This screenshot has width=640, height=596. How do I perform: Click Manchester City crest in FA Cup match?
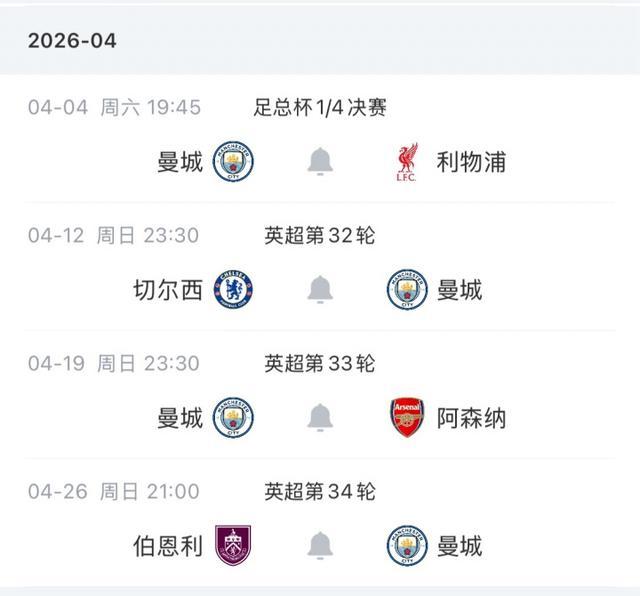click(234, 161)
